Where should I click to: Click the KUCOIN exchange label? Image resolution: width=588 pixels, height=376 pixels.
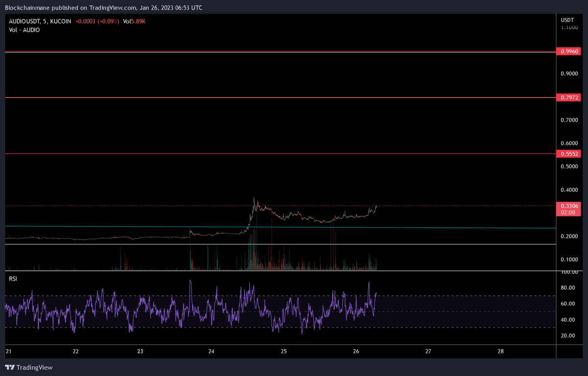click(x=61, y=22)
